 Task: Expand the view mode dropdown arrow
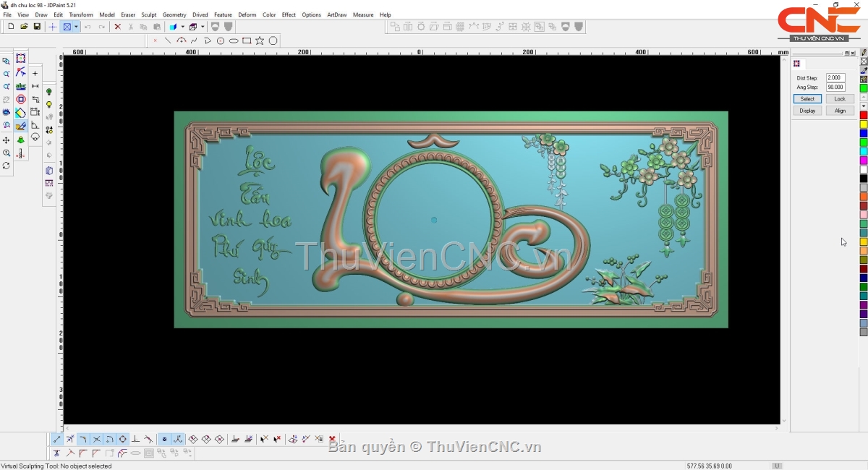point(76,27)
